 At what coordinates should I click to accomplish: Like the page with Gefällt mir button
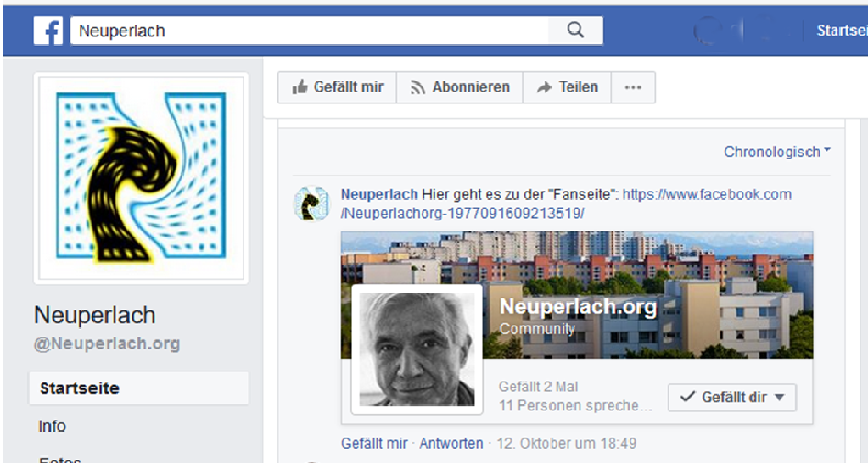[x=338, y=87]
